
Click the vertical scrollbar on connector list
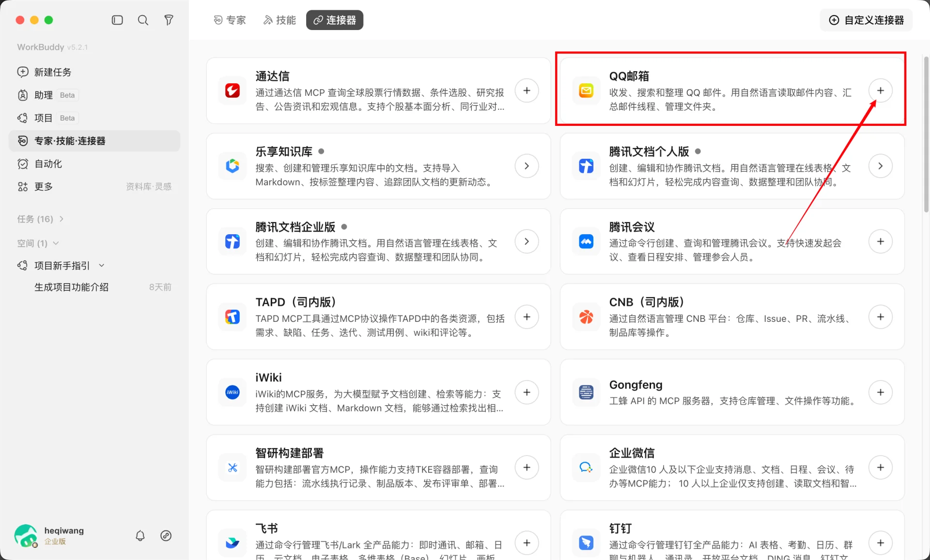point(926,134)
